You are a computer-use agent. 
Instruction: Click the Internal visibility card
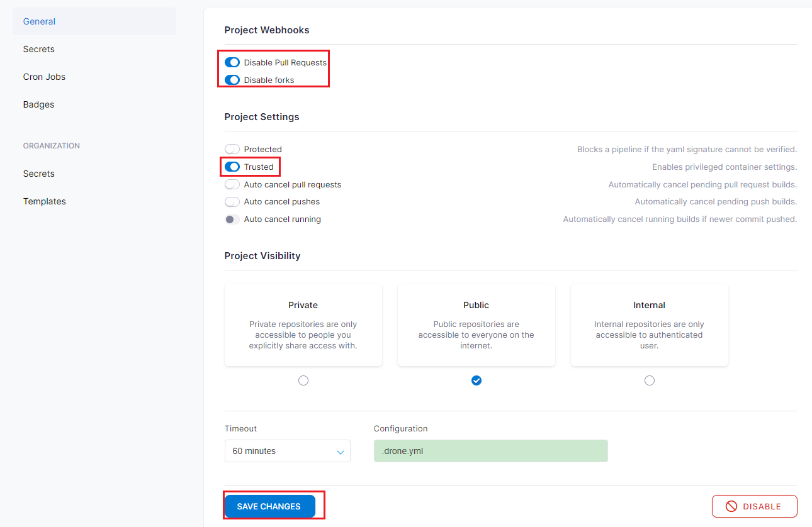point(650,325)
